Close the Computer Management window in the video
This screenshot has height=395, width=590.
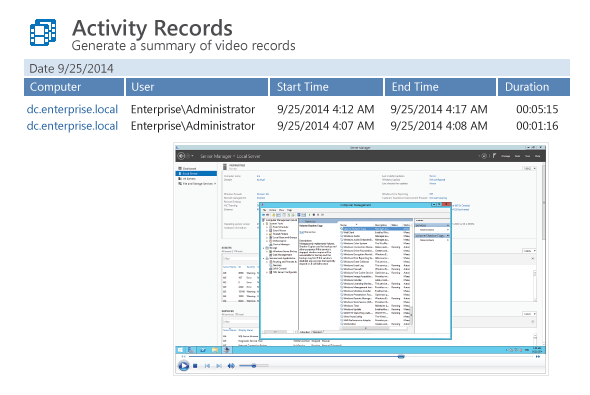pyautogui.click(x=446, y=205)
